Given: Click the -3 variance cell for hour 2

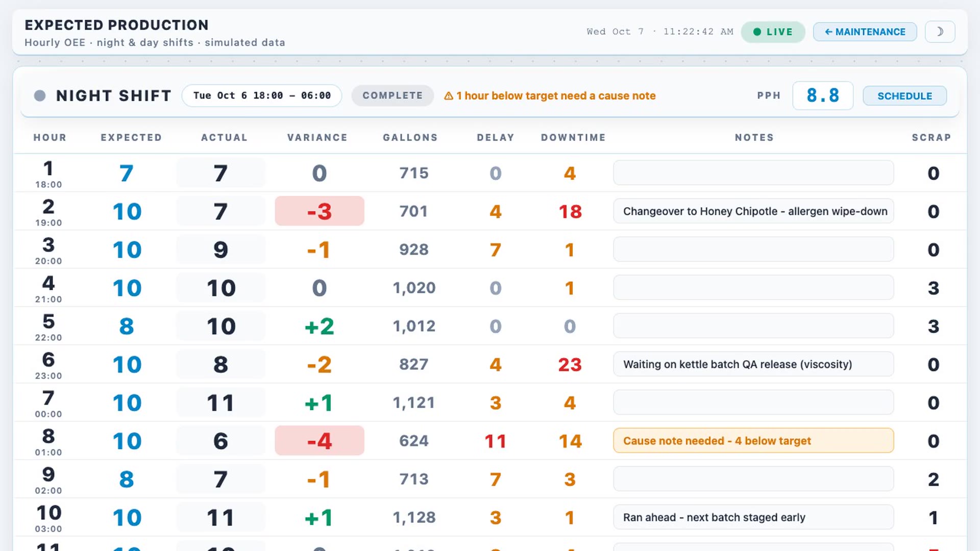Looking at the screenshot, I should click(320, 211).
